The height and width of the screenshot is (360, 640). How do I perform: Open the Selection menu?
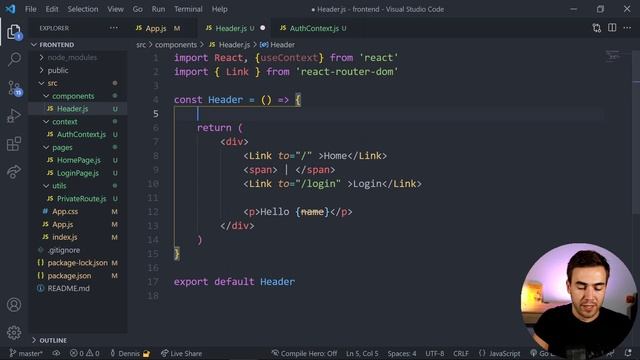coord(83,9)
